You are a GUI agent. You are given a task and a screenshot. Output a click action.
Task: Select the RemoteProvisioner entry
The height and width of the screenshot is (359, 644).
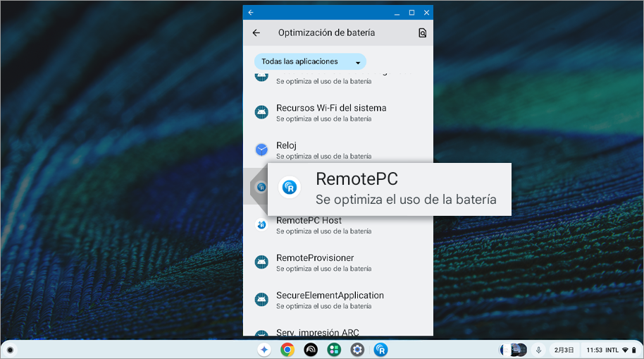tap(338, 263)
